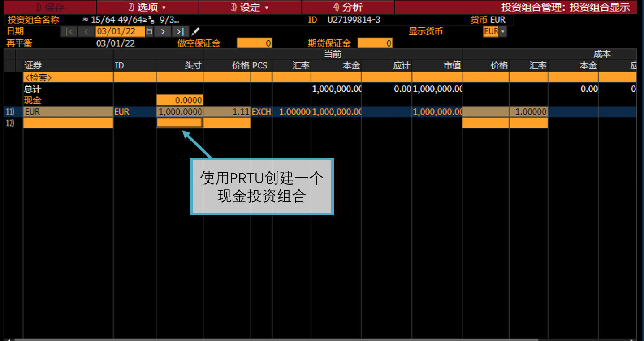Open the 选项 options dropdown
Viewport: 644px width, 341px height.
(147, 7)
